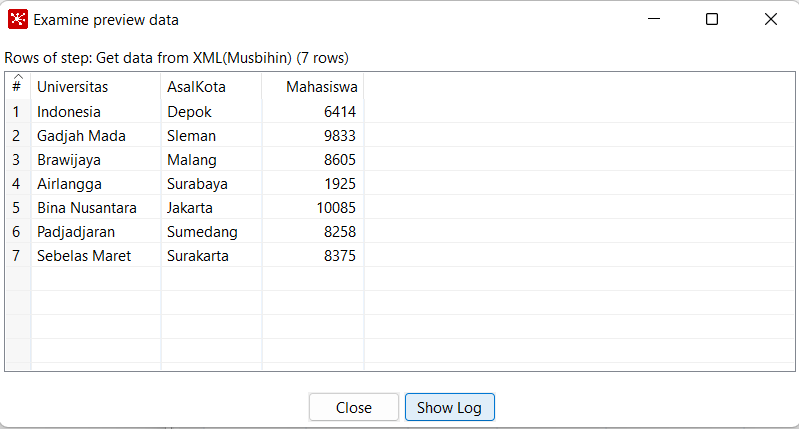Click the Pentaho Spoon app icon in title bar

pyautogui.click(x=18, y=20)
